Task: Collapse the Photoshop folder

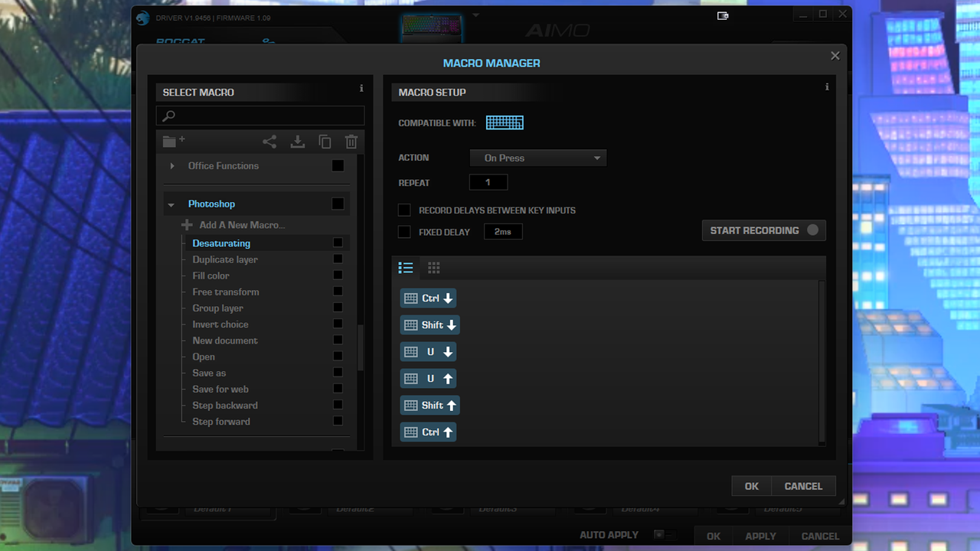Action: [171, 204]
